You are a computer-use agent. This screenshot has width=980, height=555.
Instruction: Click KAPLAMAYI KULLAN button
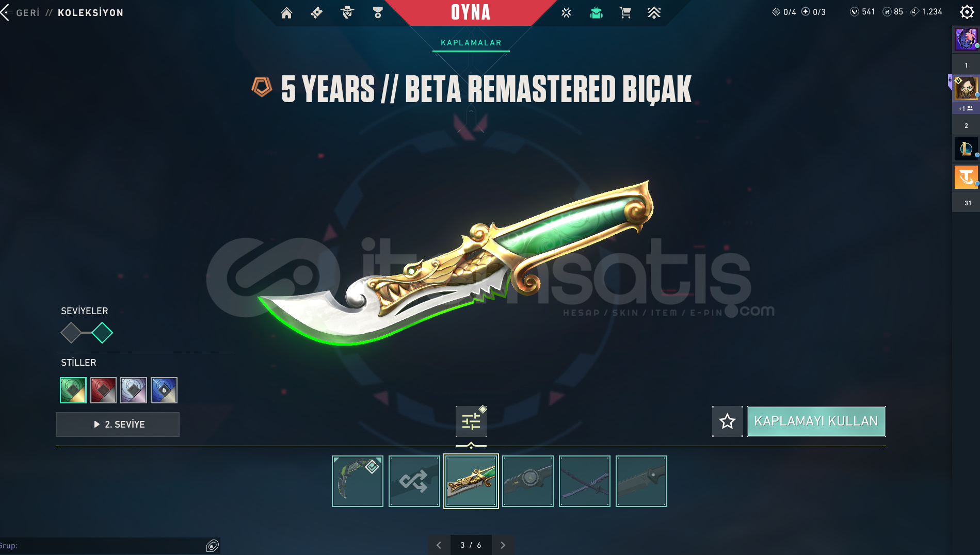816,421
